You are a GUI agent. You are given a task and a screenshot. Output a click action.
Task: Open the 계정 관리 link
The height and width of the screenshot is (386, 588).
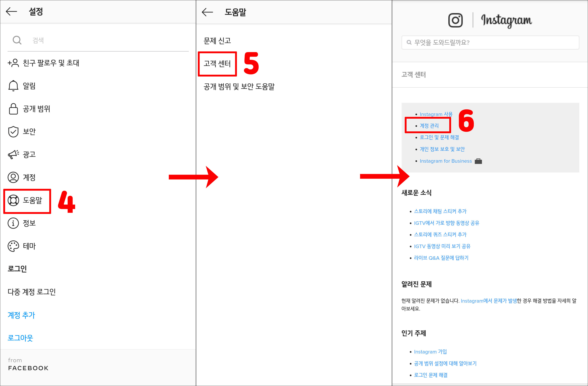click(429, 126)
